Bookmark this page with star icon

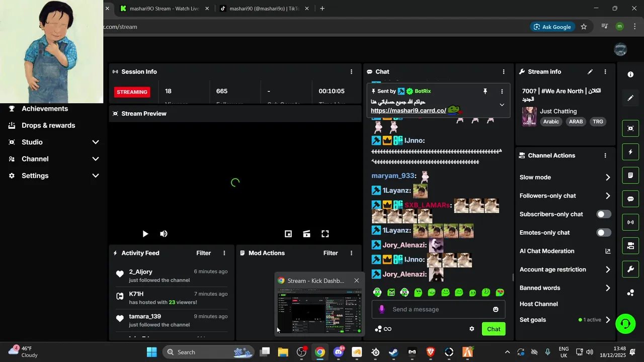click(x=584, y=27)
